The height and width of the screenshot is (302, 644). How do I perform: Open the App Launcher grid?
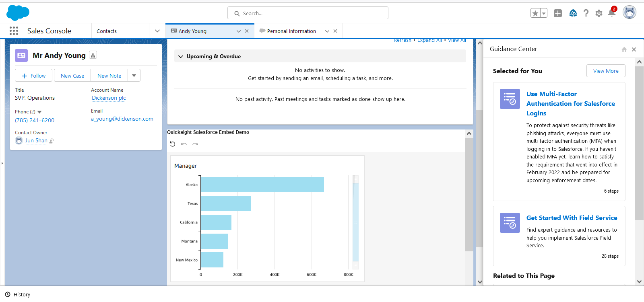[x=14, y=31]
